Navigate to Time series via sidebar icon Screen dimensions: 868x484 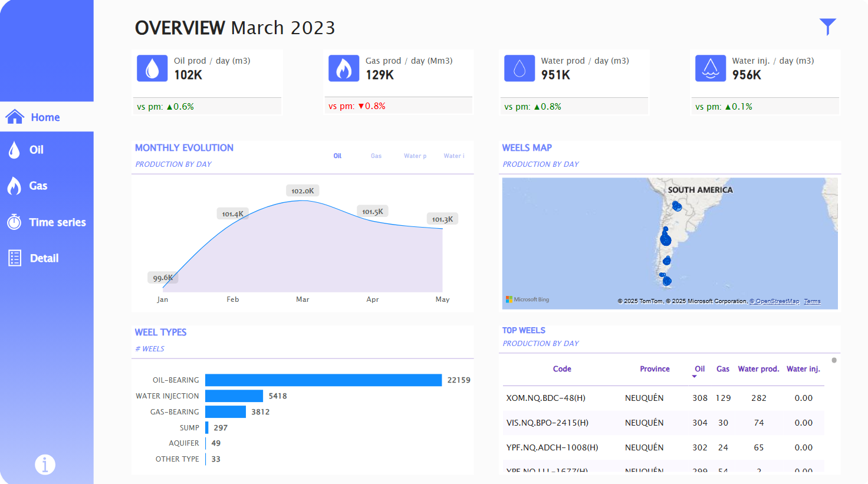(57, 222)
